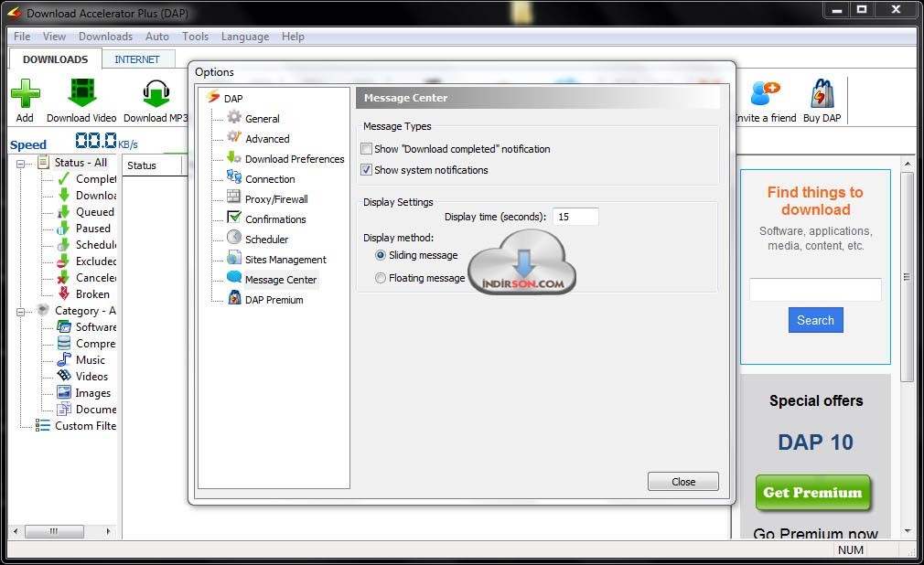This screenshot has width=924, height=565.
Task: Click the Custom Filters list icon
Action: tap(42, 425)
